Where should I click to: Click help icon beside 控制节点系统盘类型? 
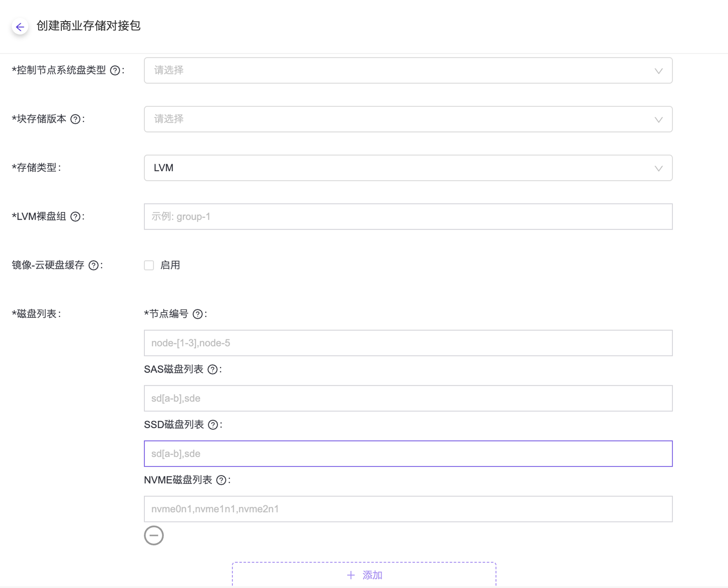click(x=115, y=71)
